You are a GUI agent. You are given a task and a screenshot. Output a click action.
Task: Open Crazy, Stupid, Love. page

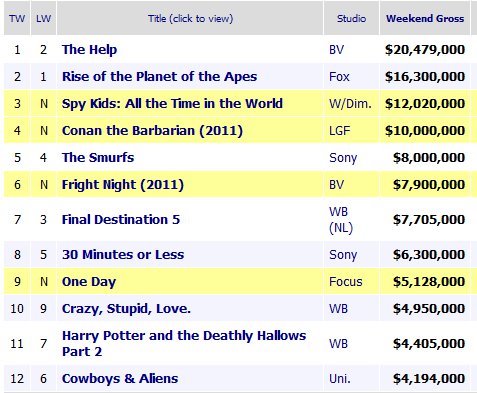point(126,309)
